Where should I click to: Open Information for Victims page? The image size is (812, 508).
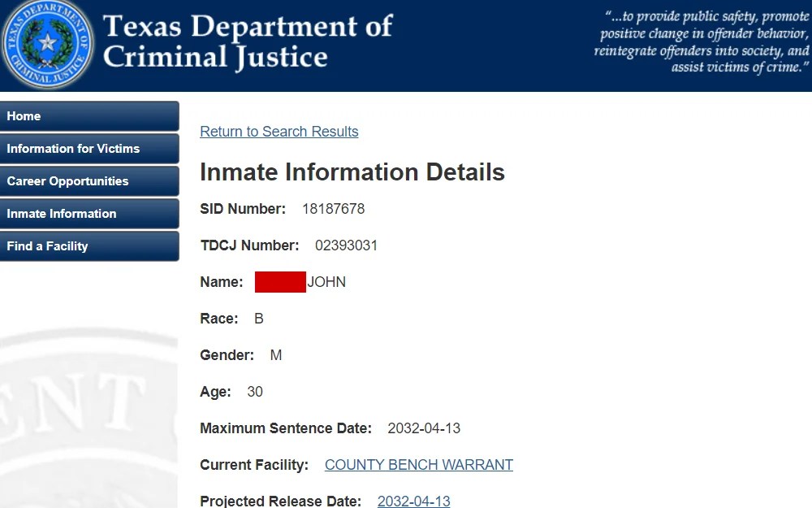89,149
